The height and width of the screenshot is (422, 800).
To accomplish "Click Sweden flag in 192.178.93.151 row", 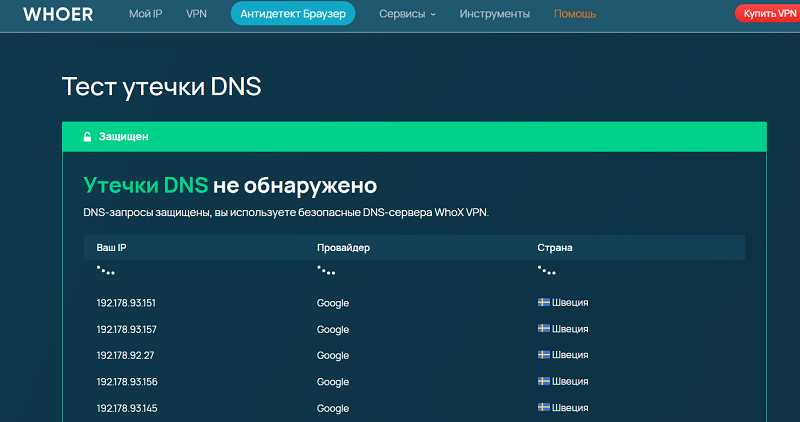I will tap(543, 302).
